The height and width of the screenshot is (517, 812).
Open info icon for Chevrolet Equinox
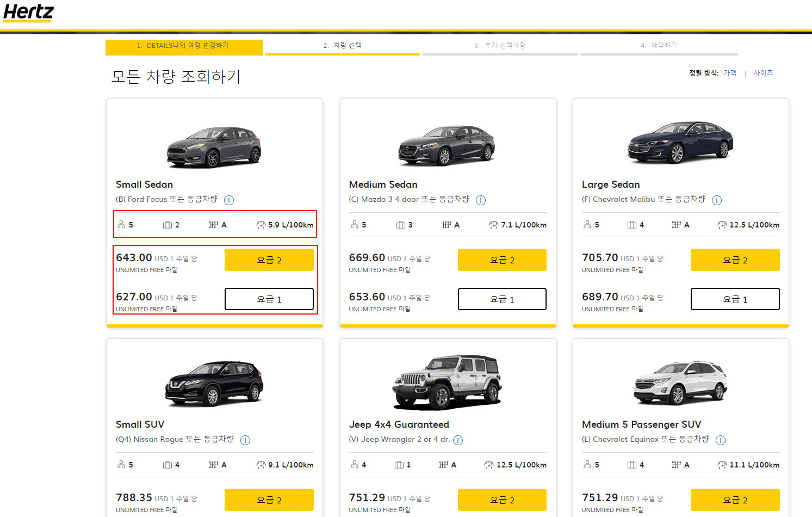[721, 440]
